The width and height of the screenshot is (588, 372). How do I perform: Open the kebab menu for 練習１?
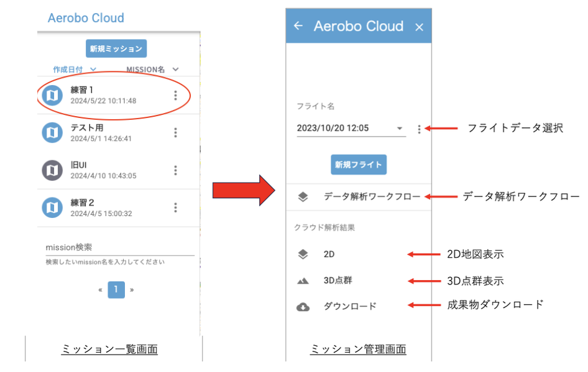pyautogui.click(x=175, y=95)
